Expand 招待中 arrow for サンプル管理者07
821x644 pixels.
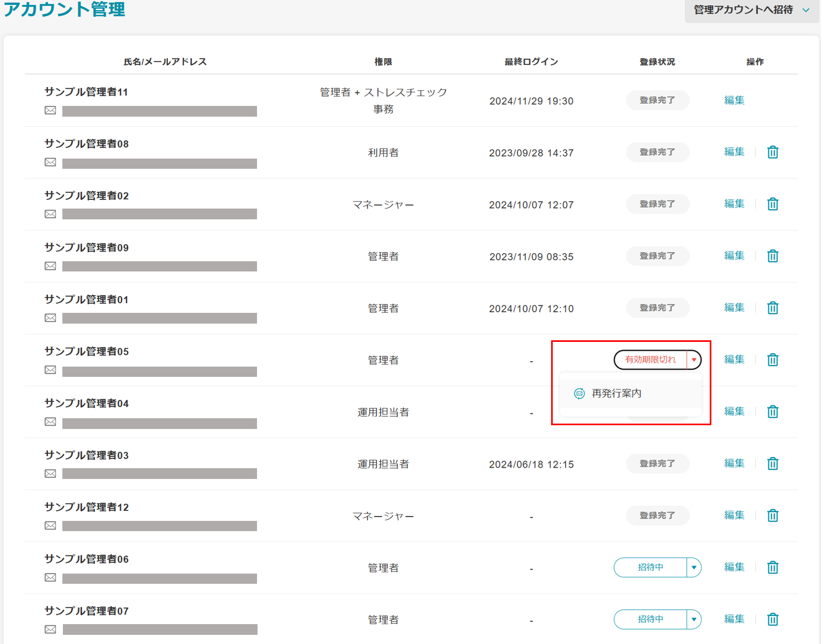click(694, 619)
